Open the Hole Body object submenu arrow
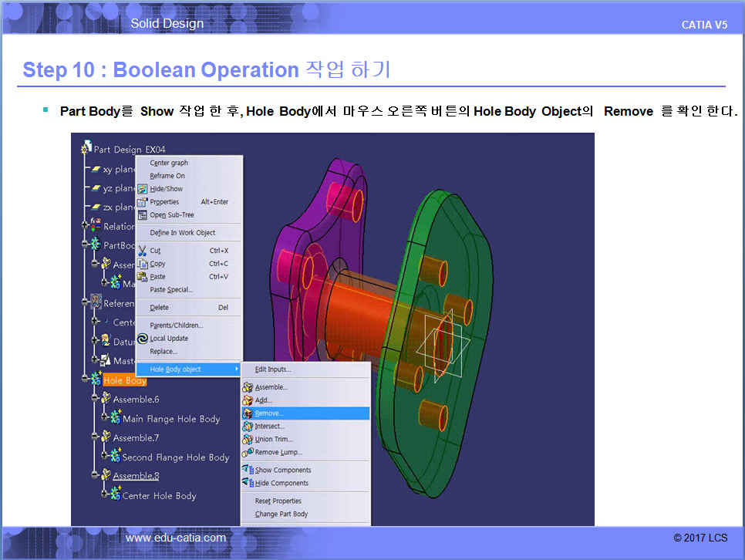The height and width of the screenshot is (560, 745). (x=237, y=369)
